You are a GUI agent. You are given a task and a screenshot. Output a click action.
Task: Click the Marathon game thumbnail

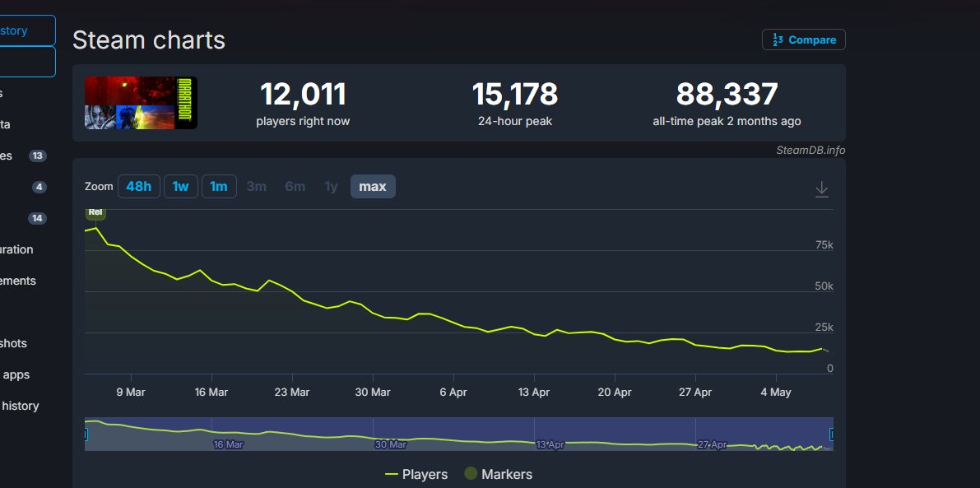141,103
